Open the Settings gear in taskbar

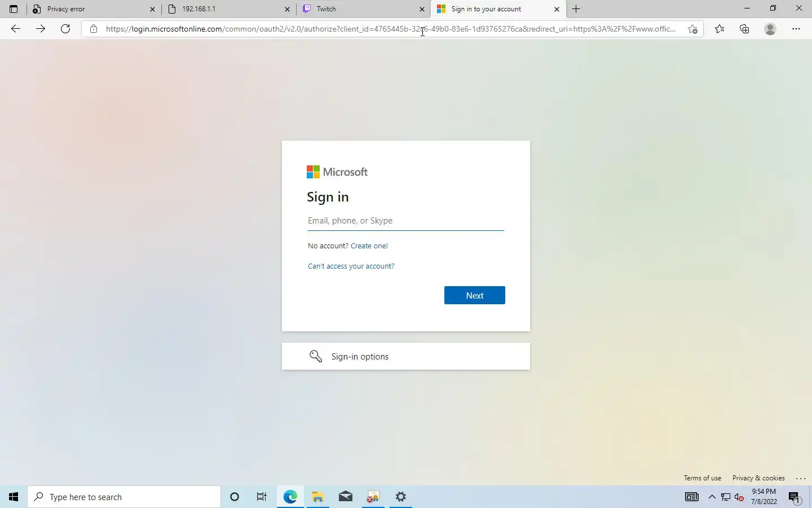pos(401,497)
